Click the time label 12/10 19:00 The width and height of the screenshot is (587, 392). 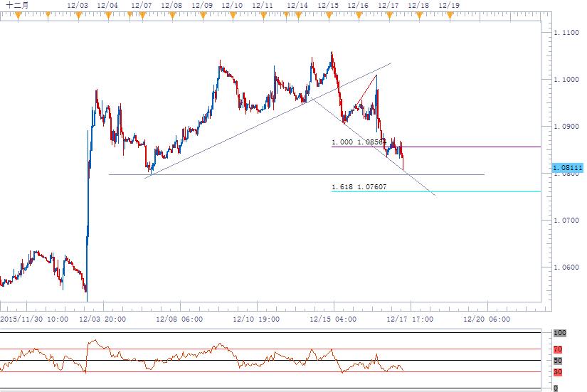point(256,319)
